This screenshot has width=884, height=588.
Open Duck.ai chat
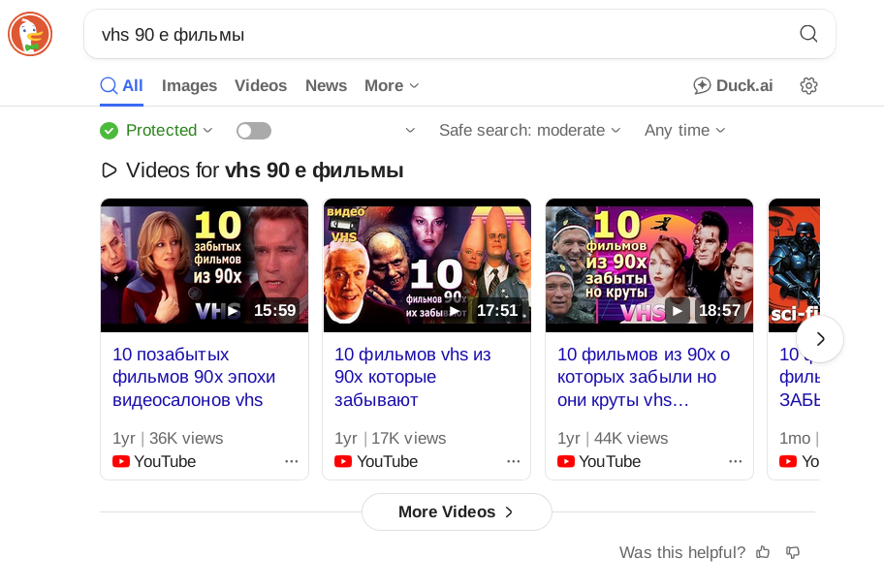pyautogui.click(x=733, y=85)
